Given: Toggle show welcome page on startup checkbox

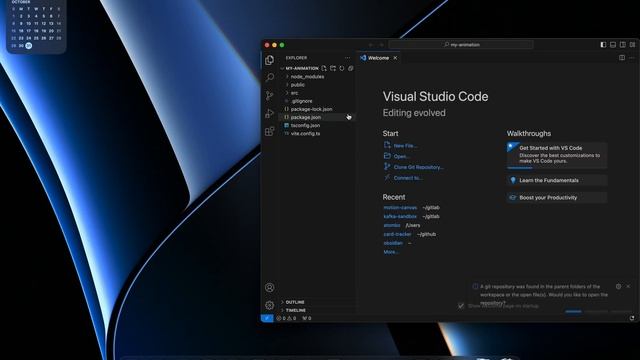Looking at the screenshot, I should [461, 306].
